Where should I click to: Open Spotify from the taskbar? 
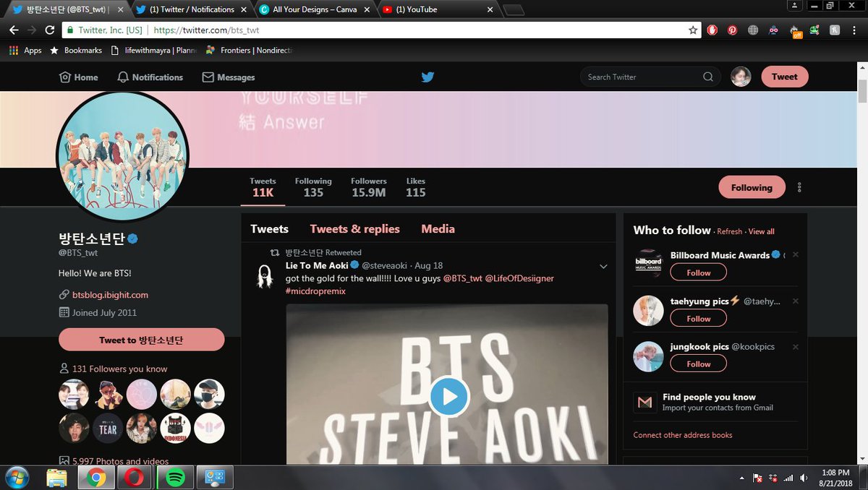(174, 478)
